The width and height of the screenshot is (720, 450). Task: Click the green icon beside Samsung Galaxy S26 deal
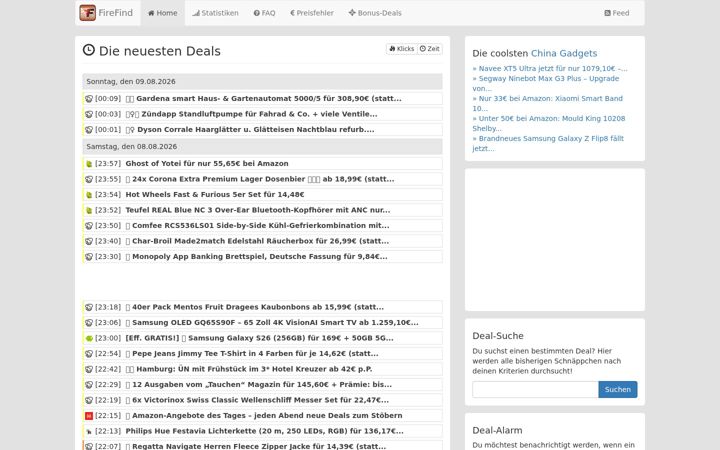pos(89,338)
